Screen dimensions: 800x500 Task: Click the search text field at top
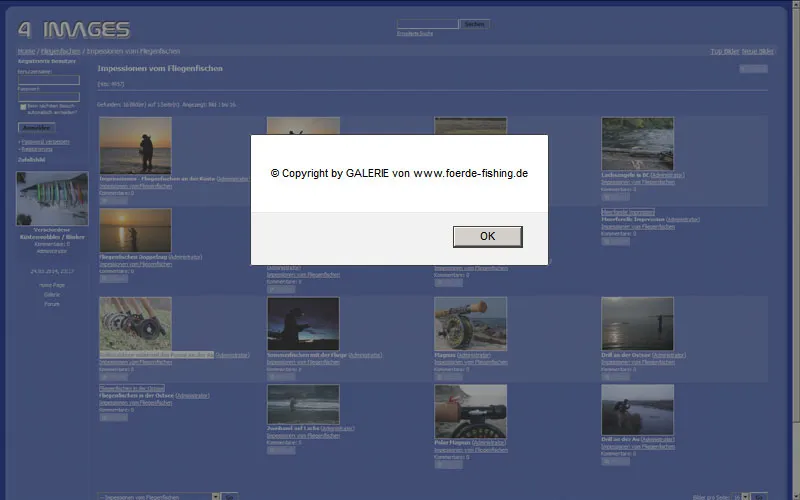pyautogui.click(x=427, y=24)
